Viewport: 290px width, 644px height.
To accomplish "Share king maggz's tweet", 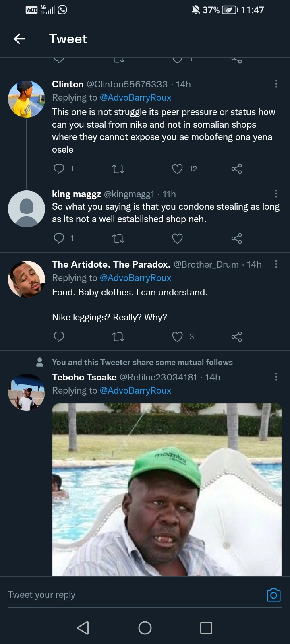I will coord(236,239).
